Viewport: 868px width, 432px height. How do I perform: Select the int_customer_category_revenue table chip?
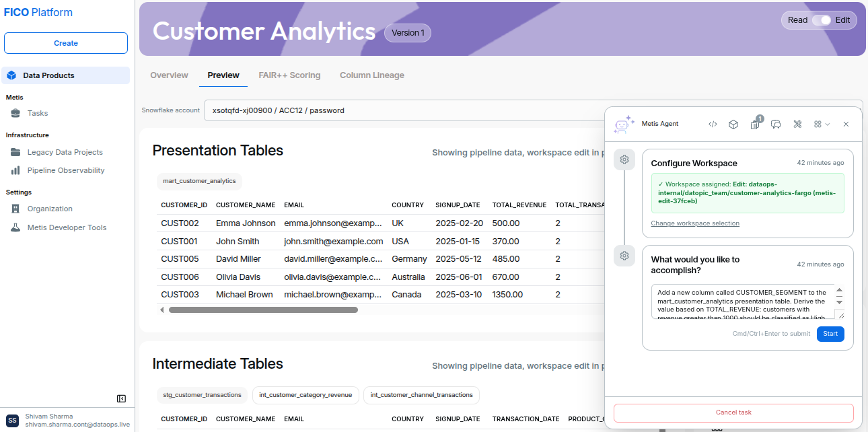point(305,395)
